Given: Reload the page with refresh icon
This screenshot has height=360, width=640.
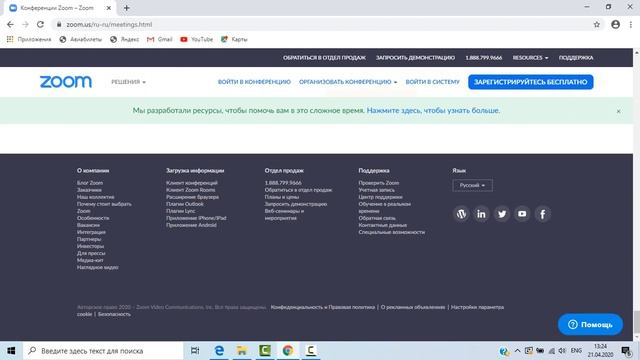Looking at the screenshot, I should pyautogui.click(x=40, y=24).
